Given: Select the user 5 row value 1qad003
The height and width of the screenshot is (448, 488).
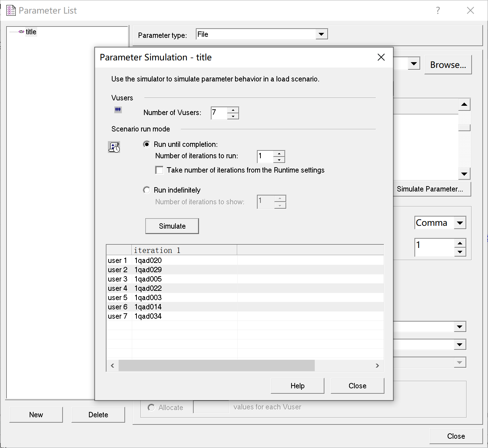Looking at the screenshot, I should pyautogui.click(x=148, y=298).
